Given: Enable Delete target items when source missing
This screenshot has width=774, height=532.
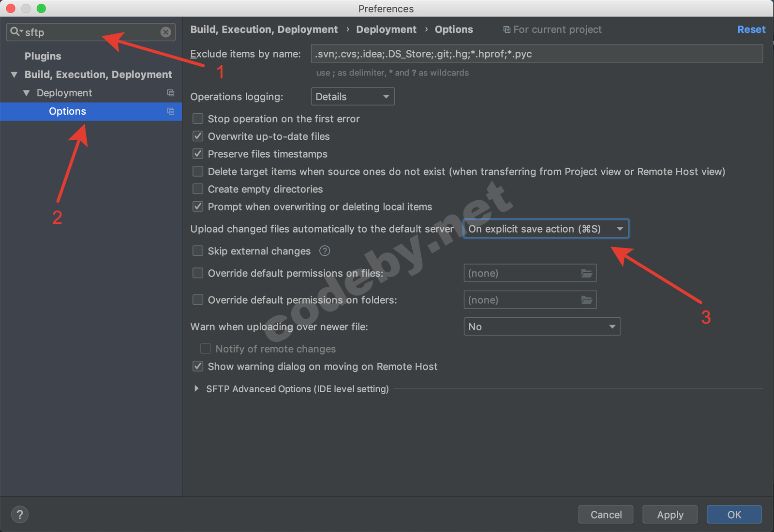Looking at the screenshot, I should point(198,172).
